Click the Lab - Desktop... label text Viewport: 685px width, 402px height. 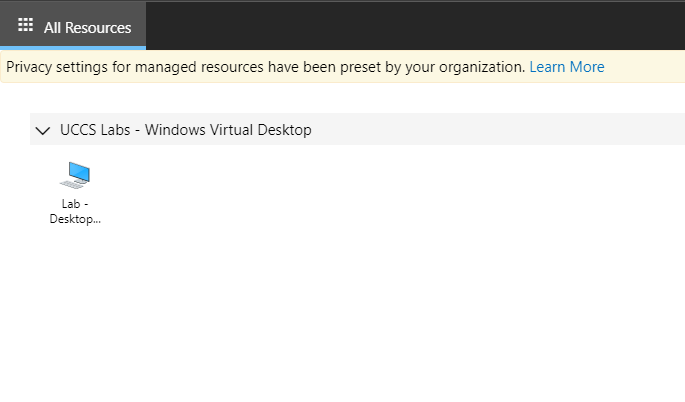tap(75, 211)
